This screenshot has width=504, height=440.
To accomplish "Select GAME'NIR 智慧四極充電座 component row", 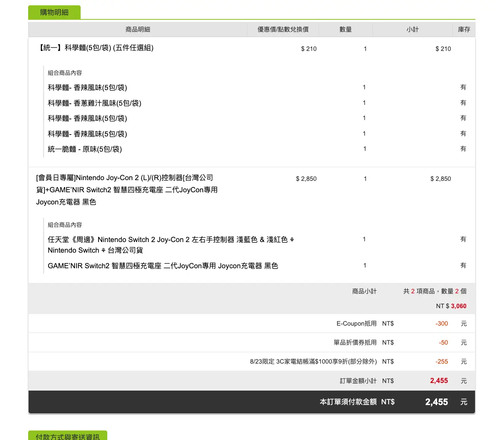I will (x=163, y=266).
